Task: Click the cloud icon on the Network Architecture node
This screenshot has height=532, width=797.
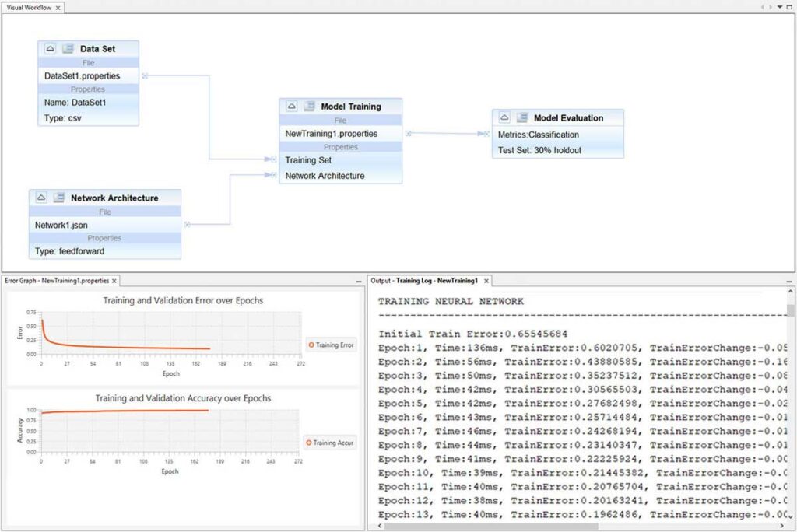Action: pyautogui.click(x=40, y=198)
